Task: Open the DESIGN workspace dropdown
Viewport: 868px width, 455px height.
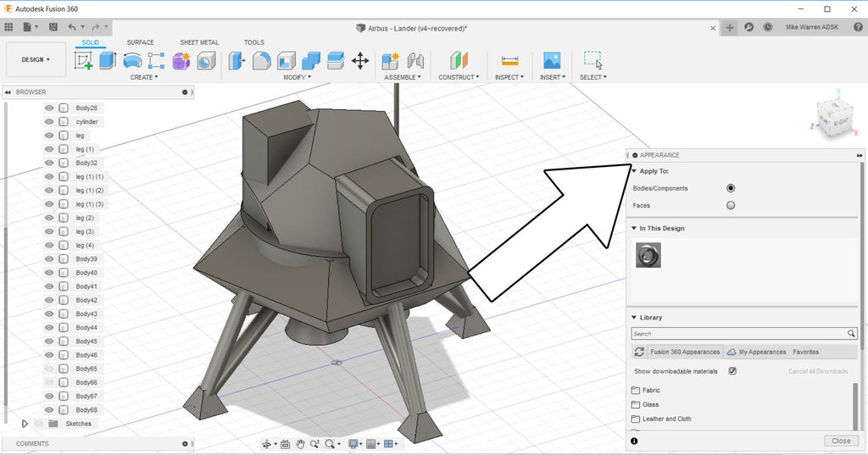Action: click(36, 60)
